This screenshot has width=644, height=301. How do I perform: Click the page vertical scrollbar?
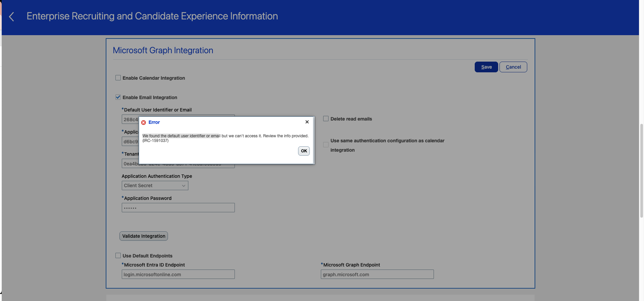point(641,171)
